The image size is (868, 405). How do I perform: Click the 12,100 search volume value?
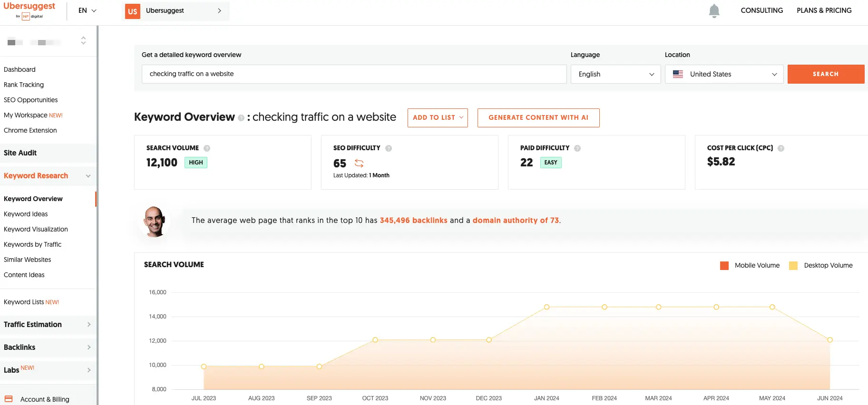[x=162, y=163]
